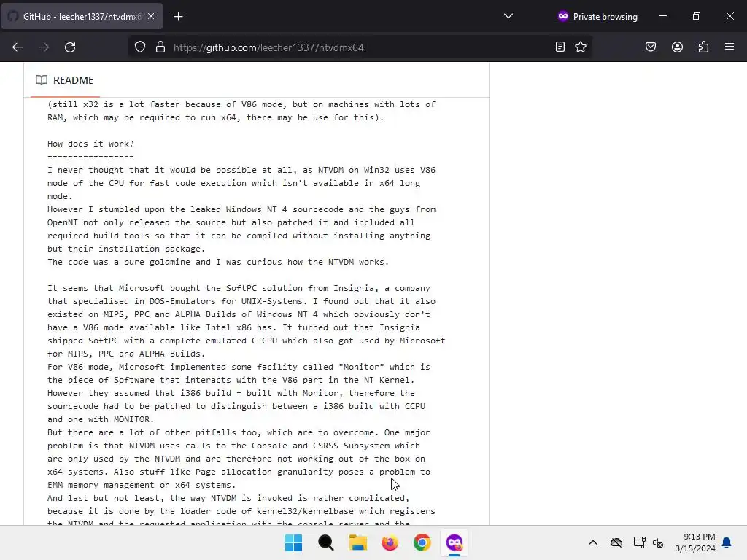This screenshot has width=747, height=560.
Task: Close the GitHub ntvdmx64 tab
Action: pos(151,16)
